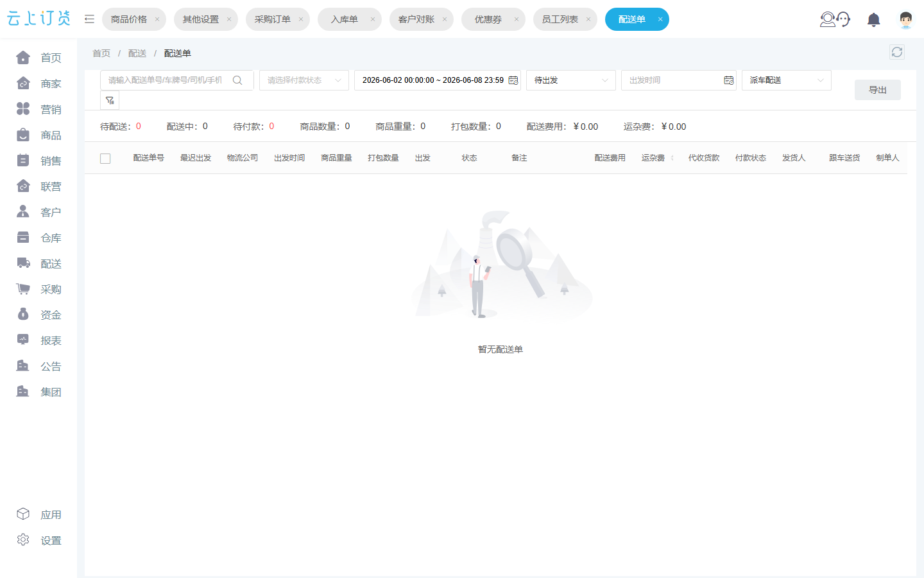Click the 首页 home icon in sidebar
The image size is (924, 578).
click(x=23, y=58)
